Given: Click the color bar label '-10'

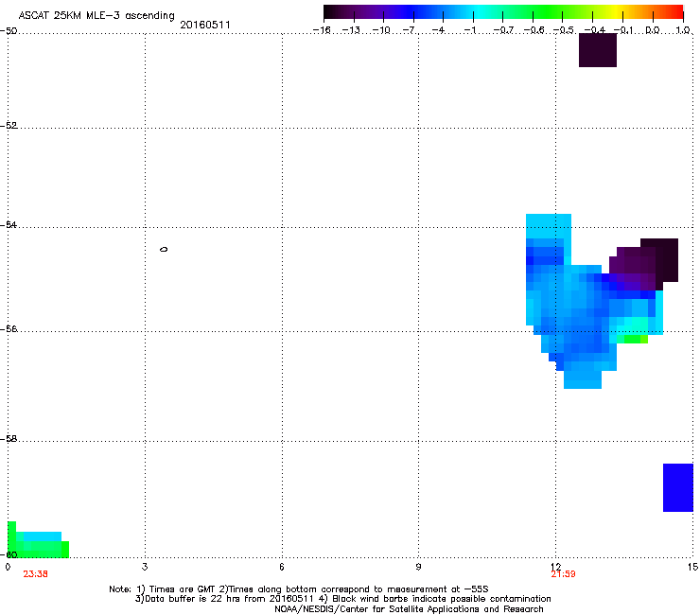Looking at the screenshot, I should pos(381,30).
